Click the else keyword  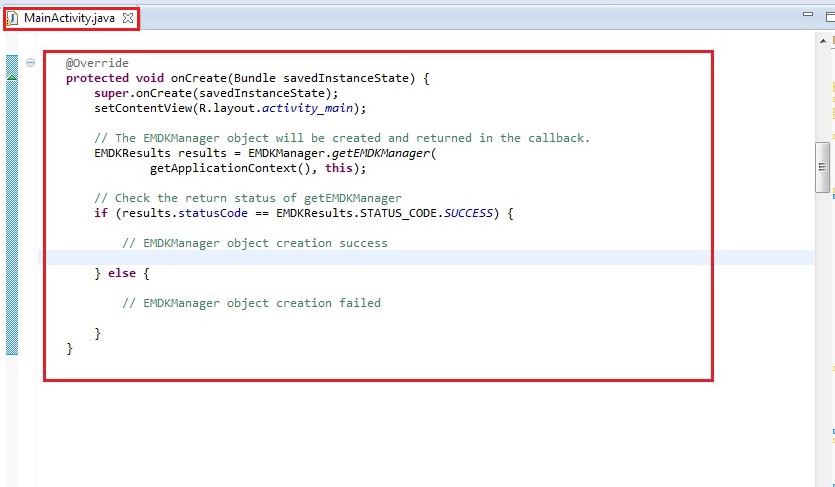click(x=122, y=273)
